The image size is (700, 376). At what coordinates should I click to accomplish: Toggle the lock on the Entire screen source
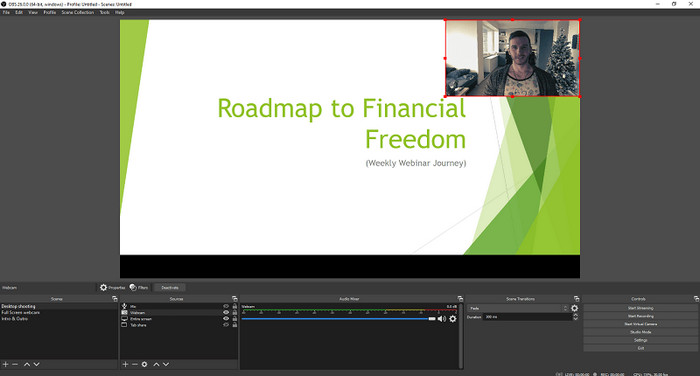[235, 319]
